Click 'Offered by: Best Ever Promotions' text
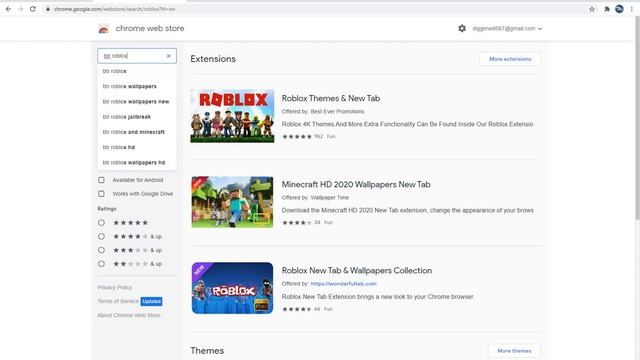The width and height of the screenshot is (640, 360). click(323, 111)
